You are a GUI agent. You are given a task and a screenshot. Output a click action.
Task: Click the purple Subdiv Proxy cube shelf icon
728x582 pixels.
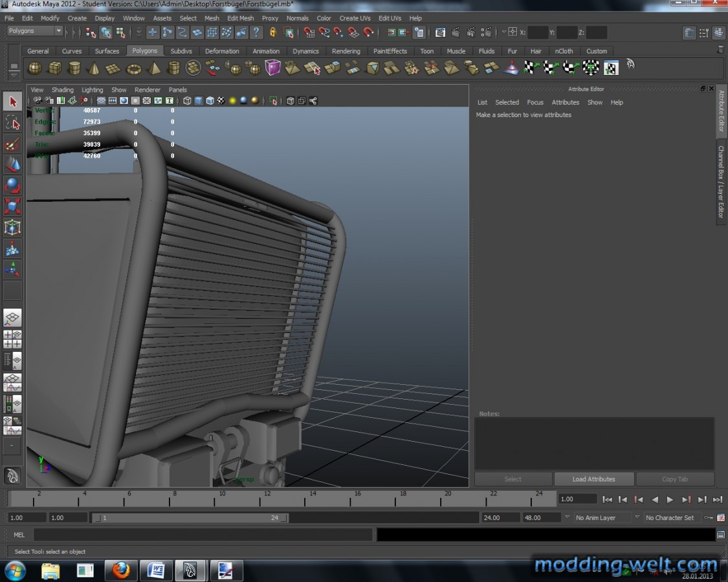[x=272, y=69]
